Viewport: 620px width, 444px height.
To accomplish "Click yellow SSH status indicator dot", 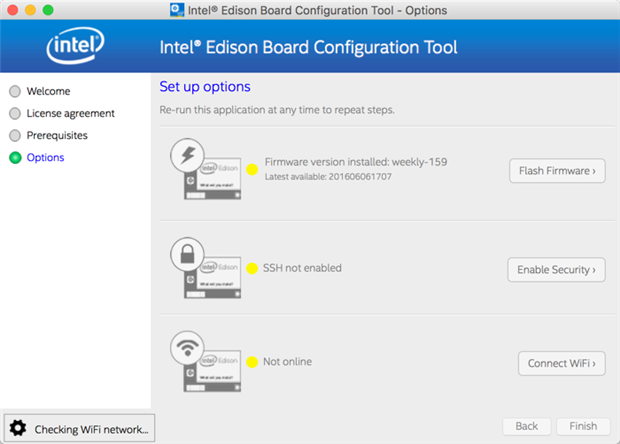I will [252, 268].
